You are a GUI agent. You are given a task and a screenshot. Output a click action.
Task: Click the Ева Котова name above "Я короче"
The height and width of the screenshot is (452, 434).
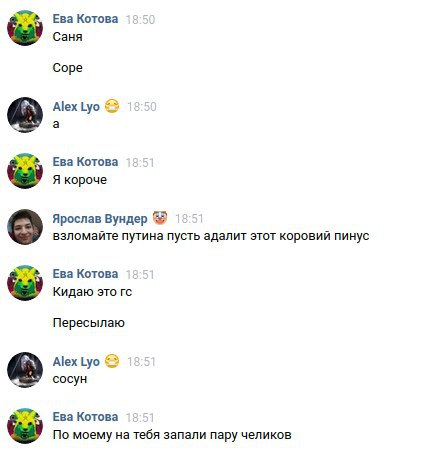pyautogui.click(x=85, y=162)
